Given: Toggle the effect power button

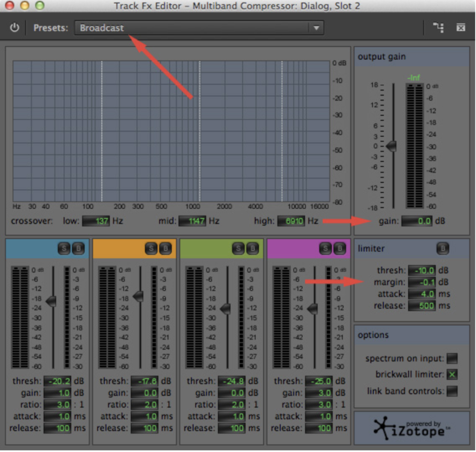Looking at the screenshot, I should pos(14,27).
